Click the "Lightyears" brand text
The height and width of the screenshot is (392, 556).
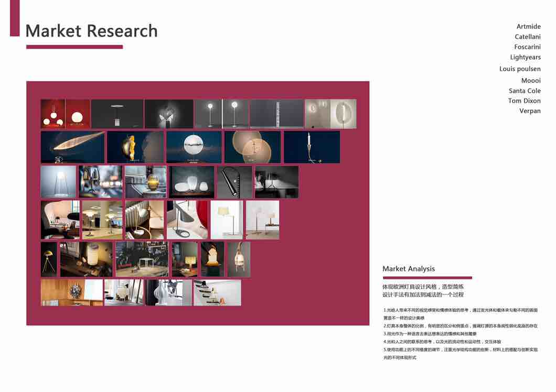[525, 58]
